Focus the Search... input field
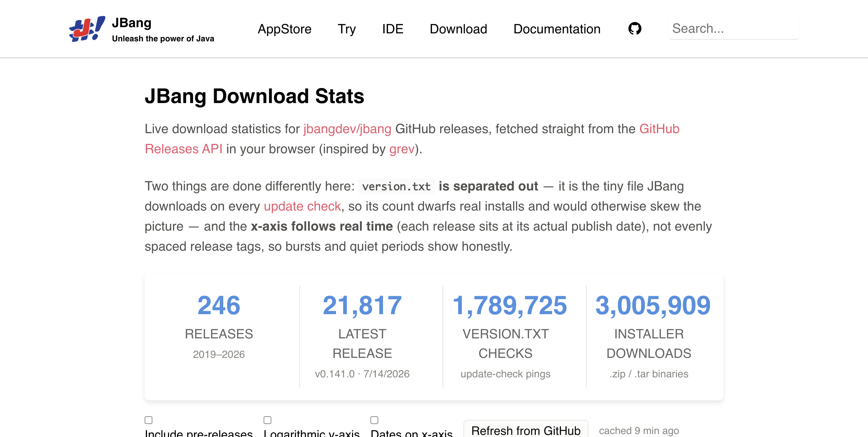The width and height of the screenshot is (868, 437). pos(734,29)
